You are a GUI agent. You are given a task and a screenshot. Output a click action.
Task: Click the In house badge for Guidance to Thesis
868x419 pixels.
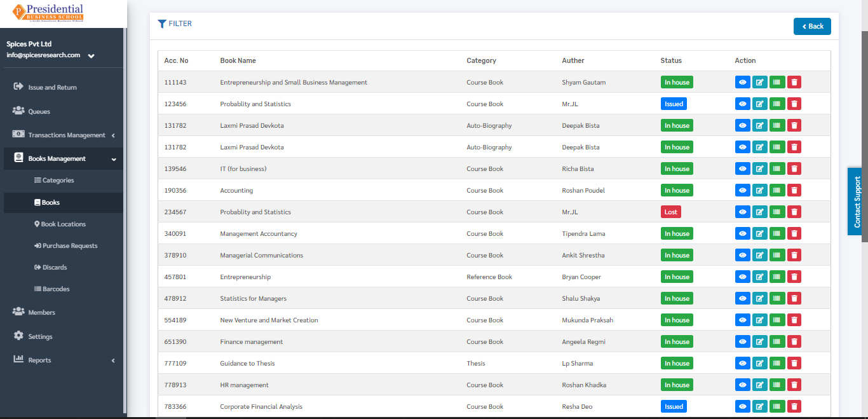coord(677,363)
